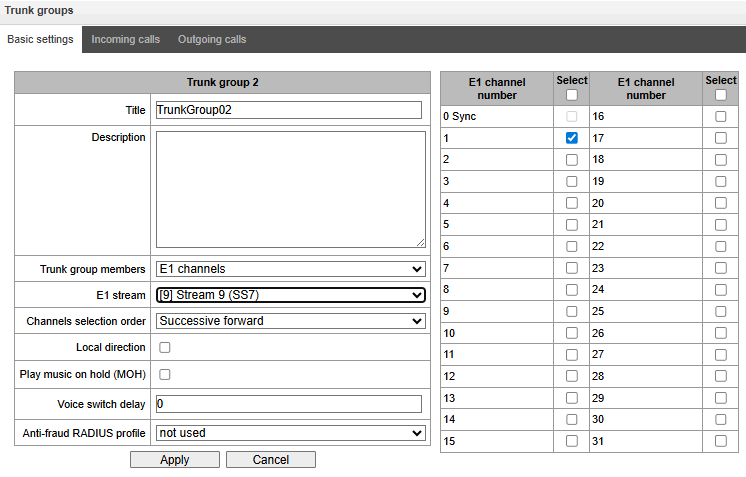Screen dimensions: 746x477
Task: Enable the Local direction checkbox
Action: click(165, 347)
